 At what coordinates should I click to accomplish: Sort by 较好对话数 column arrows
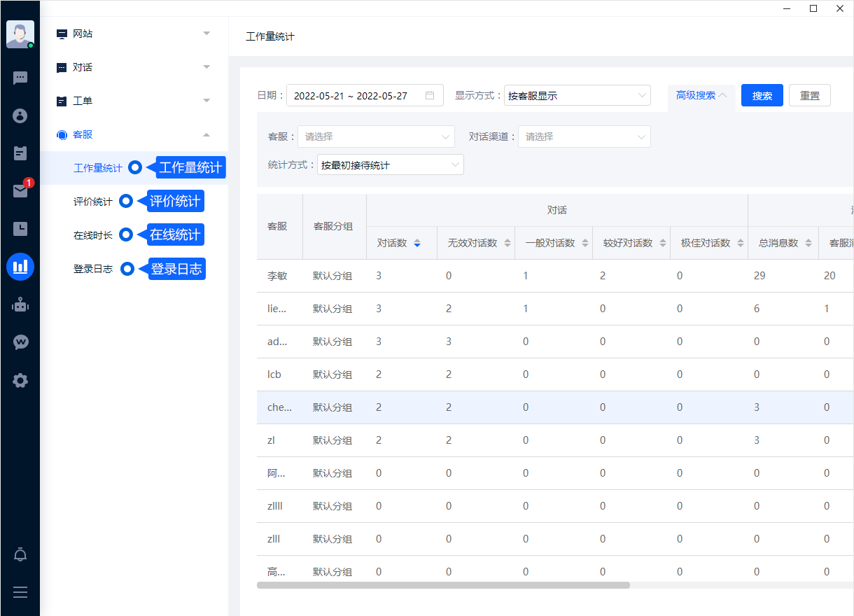coord(663,243)
